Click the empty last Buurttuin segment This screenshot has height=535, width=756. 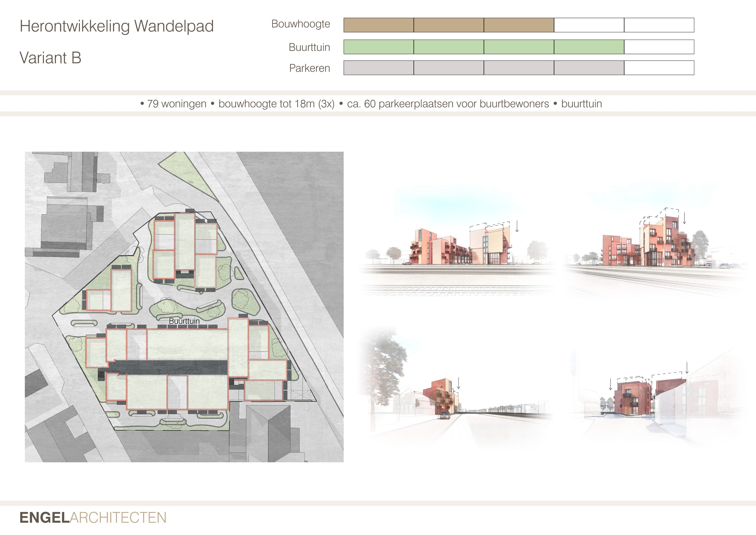pos(659,47)
